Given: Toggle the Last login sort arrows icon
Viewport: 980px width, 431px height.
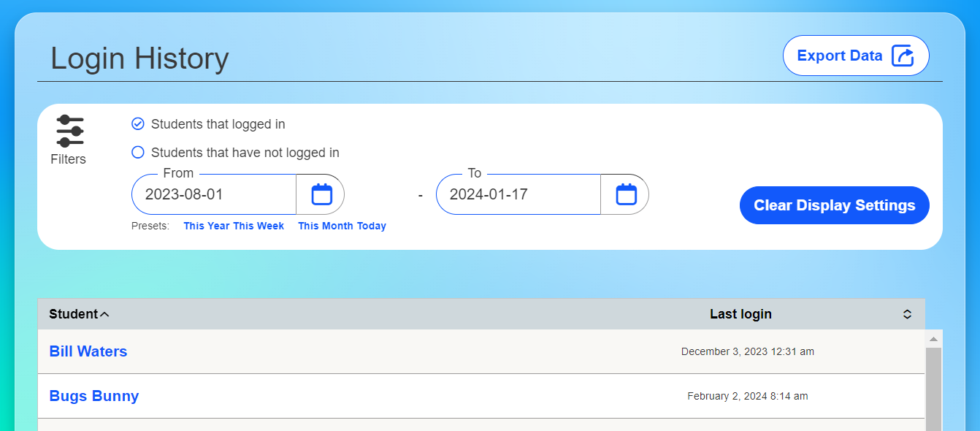Looking at the screenshot, I should coord(907,314).
